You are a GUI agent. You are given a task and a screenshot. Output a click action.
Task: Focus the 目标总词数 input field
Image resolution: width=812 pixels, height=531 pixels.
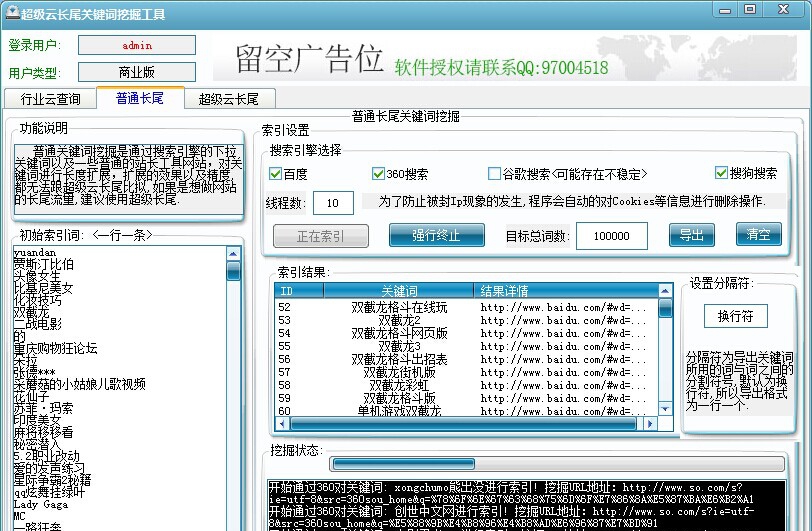[612, 236]
